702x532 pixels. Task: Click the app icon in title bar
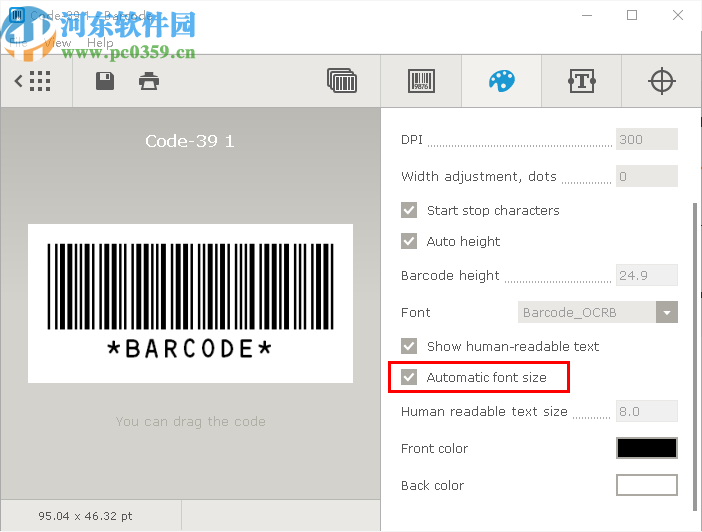[x=17, y=15]
